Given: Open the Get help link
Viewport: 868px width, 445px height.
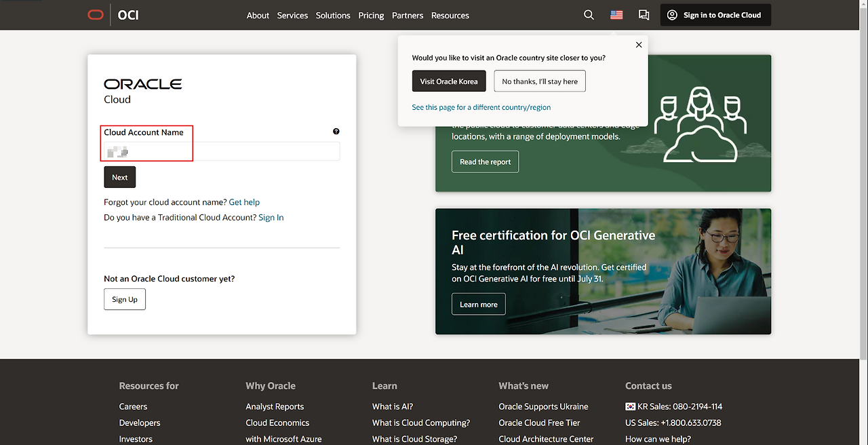Looking at the screenshot, I should point(244,202).
